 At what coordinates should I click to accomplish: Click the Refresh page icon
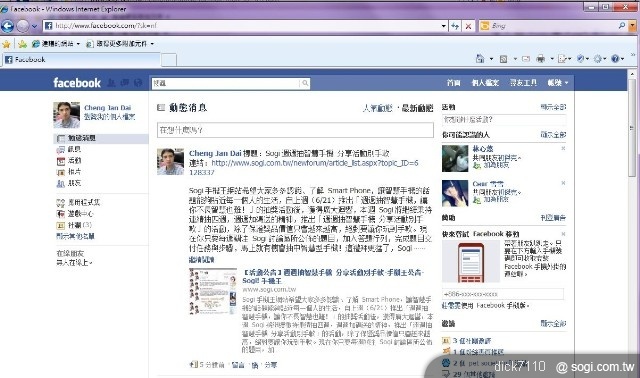[x=455, y=26]
